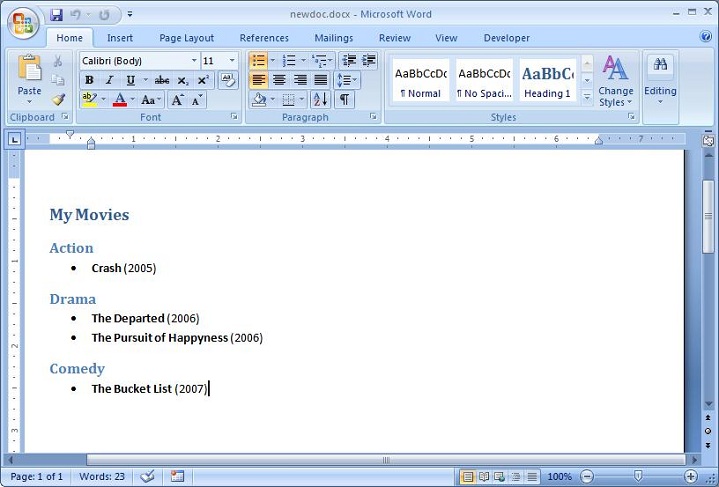Click the view ruler button above scrollbar

coord(708,141)
